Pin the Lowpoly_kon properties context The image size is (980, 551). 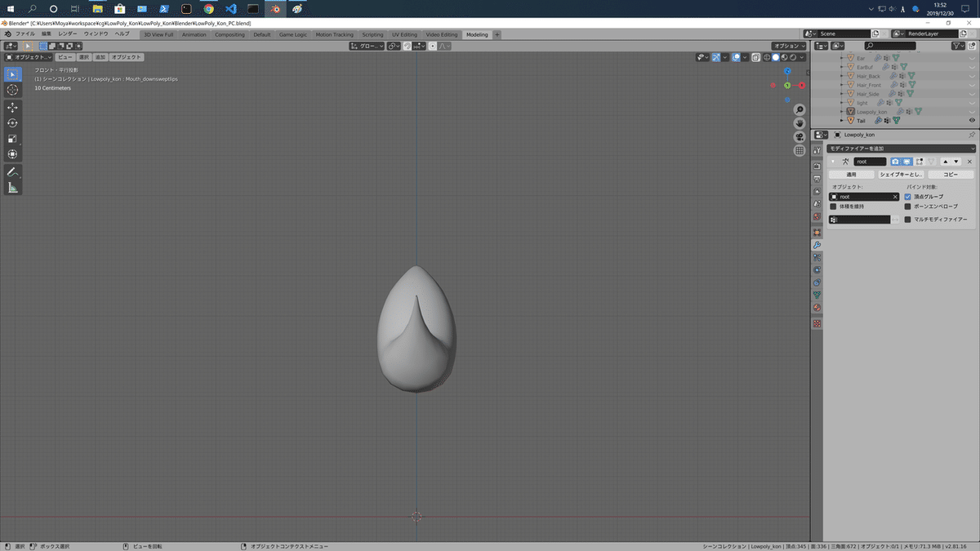[x=971, y=134]
